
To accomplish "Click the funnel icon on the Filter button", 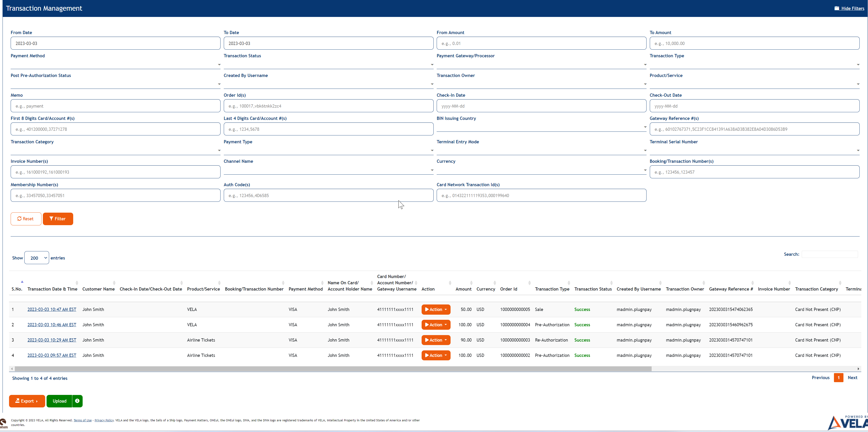I will [x=51, y=218].
